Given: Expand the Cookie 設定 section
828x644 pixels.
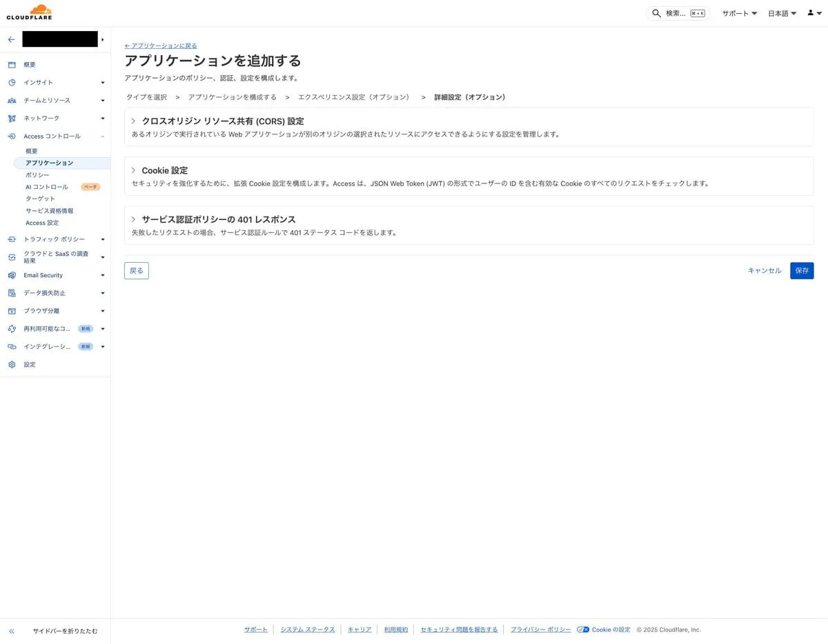Looking at the screenshot, I should coord(134,170).
